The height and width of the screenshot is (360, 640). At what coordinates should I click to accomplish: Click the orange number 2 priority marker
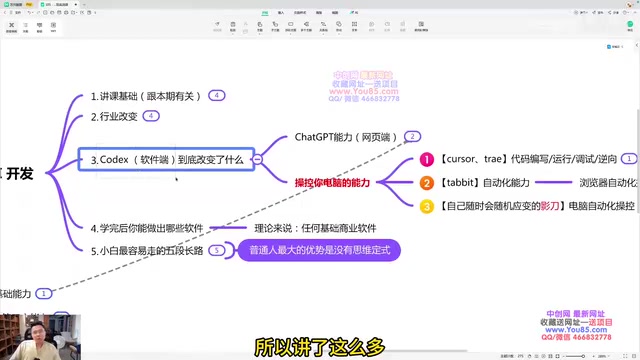point(427,183)
